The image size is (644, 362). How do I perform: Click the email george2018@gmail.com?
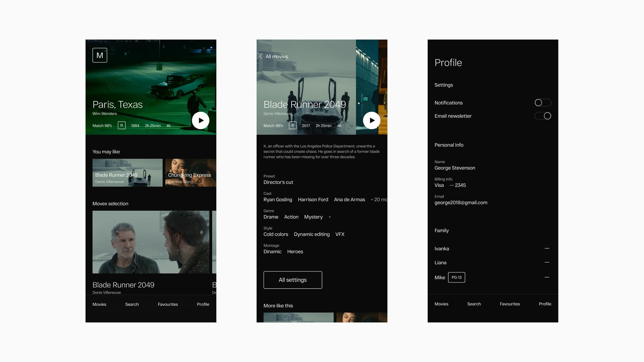tap(461, 203)
